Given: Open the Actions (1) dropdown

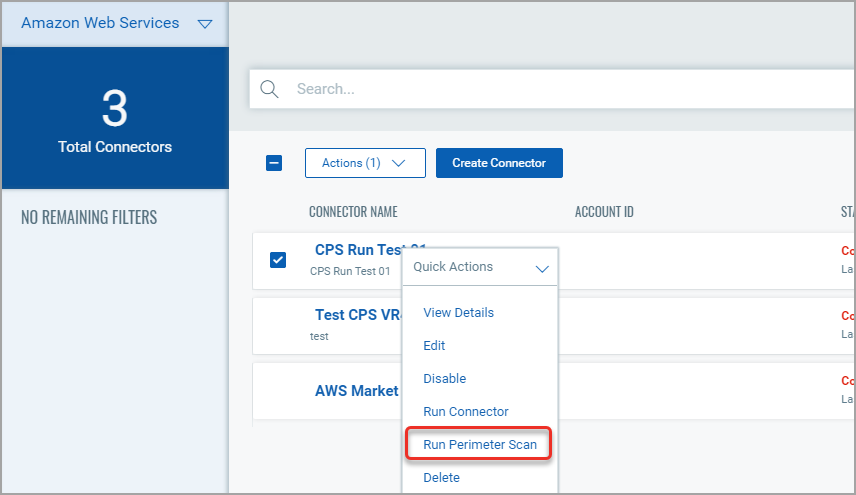Looking at the screenshot, I should click(x=365, y=163).
